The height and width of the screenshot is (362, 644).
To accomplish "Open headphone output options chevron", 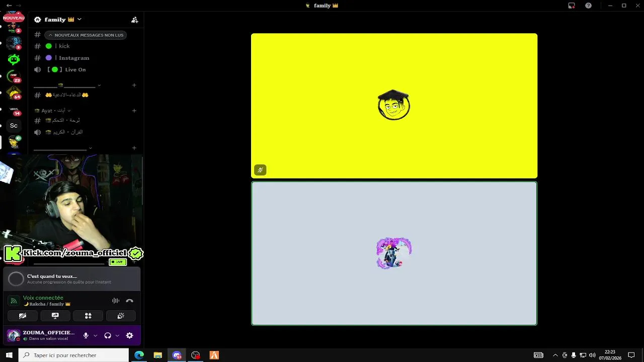I will pyautogui.click(x=117, y=335).
